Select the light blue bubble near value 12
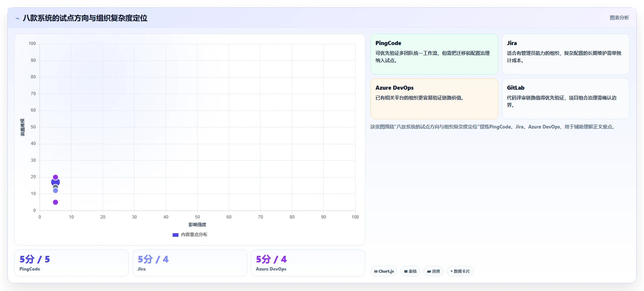 coord(55,190)
